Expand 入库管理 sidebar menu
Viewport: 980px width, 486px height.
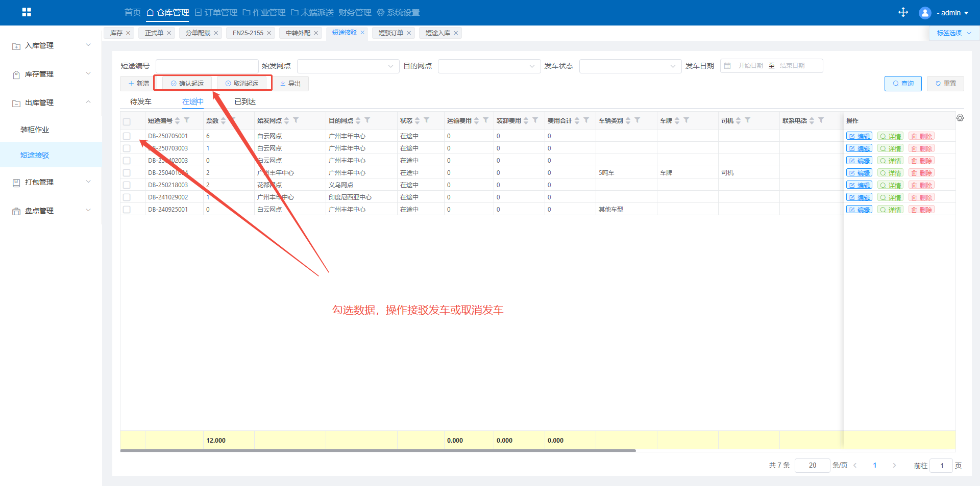point(51,45)
